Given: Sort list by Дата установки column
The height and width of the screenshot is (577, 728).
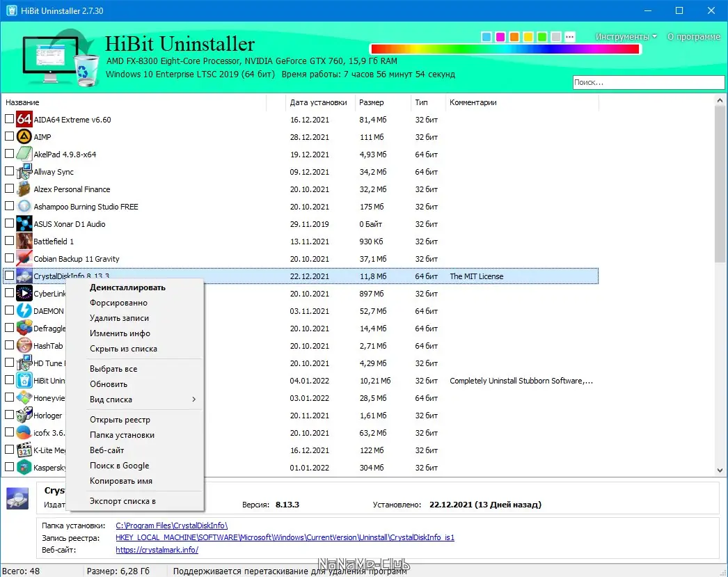Looking at the screenshot, I should 320,102.
